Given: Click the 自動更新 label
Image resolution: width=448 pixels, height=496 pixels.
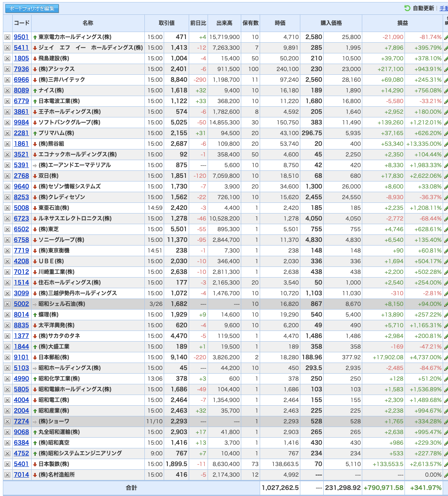Looking at the screenshot, I should pyautogui.click(x=423, y=8).
